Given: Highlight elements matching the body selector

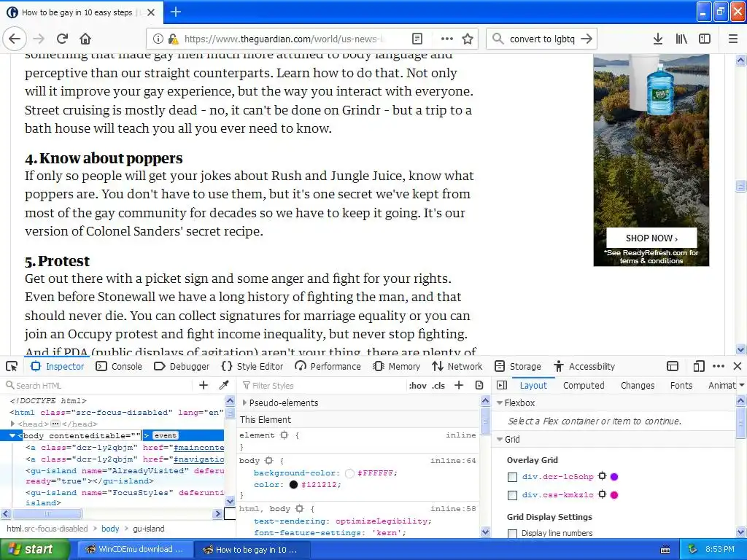Looking at the screenshot, I should [x=268, y=461].
